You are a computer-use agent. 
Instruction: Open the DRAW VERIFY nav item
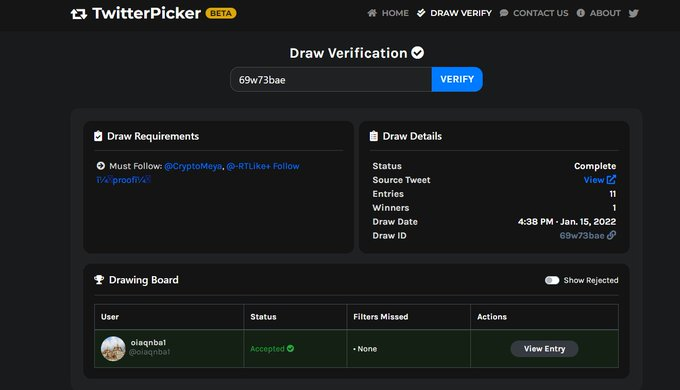[454, 13]
